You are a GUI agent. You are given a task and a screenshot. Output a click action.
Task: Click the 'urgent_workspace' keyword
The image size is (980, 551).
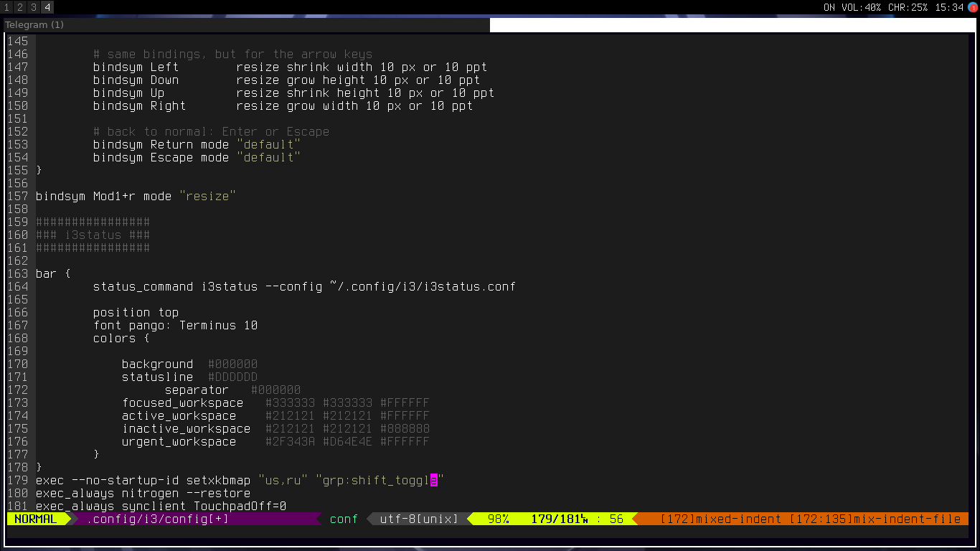179,441
